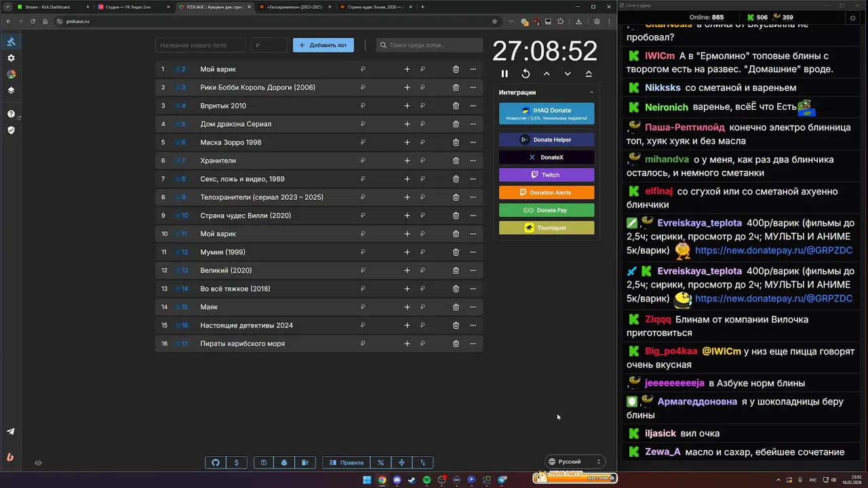Subtract time with the down chevron
Viewport: 868px width, 488px height.
pos(568,74)
